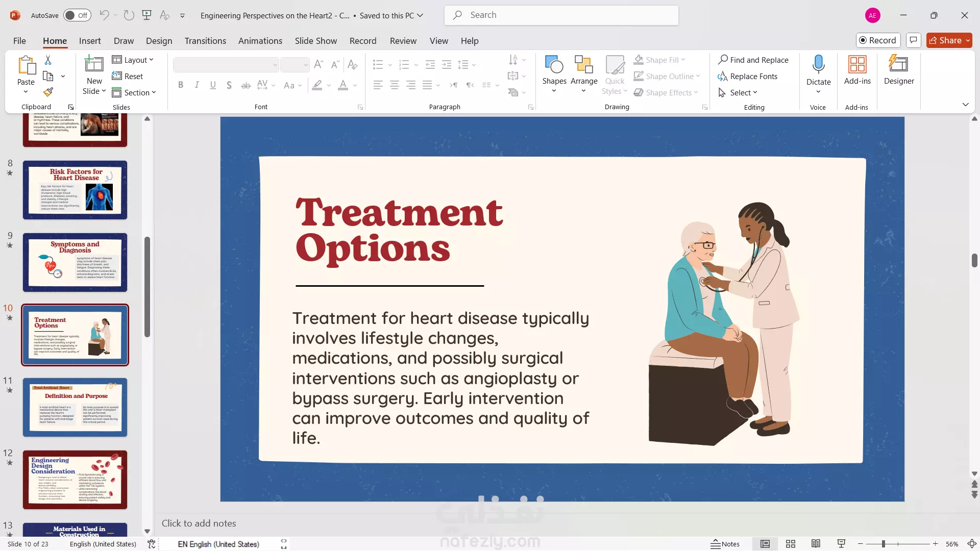Open the font size combo box
Viewport: 980px width, 551px height.
coord(295,64)
